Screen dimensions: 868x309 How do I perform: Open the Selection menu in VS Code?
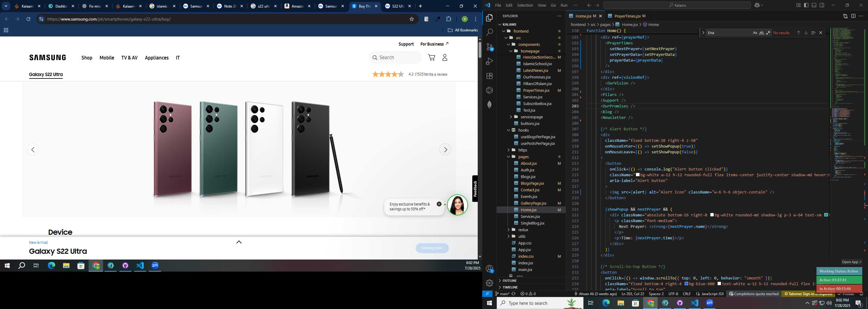point(525,5)
